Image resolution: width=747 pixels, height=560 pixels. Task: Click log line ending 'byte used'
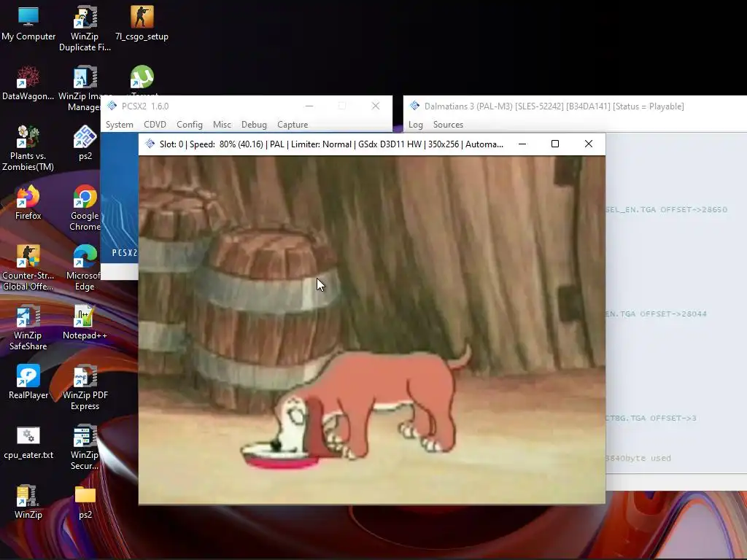(x=638, y=458)
